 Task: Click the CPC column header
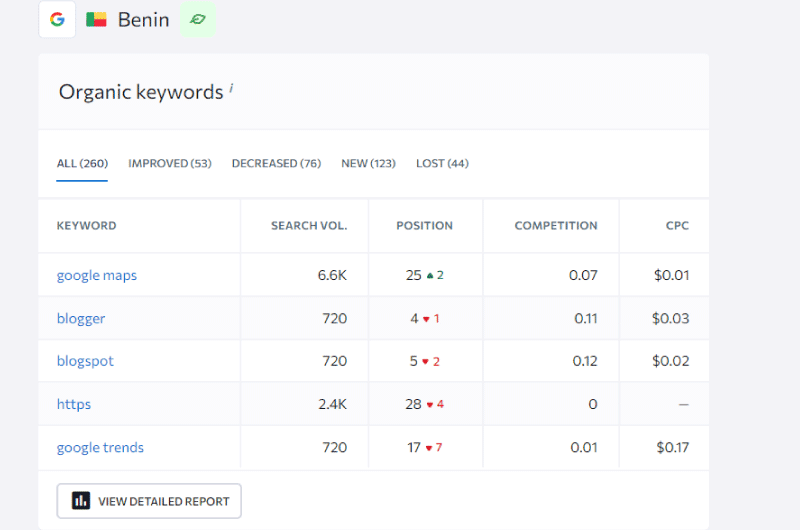click(677, 225)
